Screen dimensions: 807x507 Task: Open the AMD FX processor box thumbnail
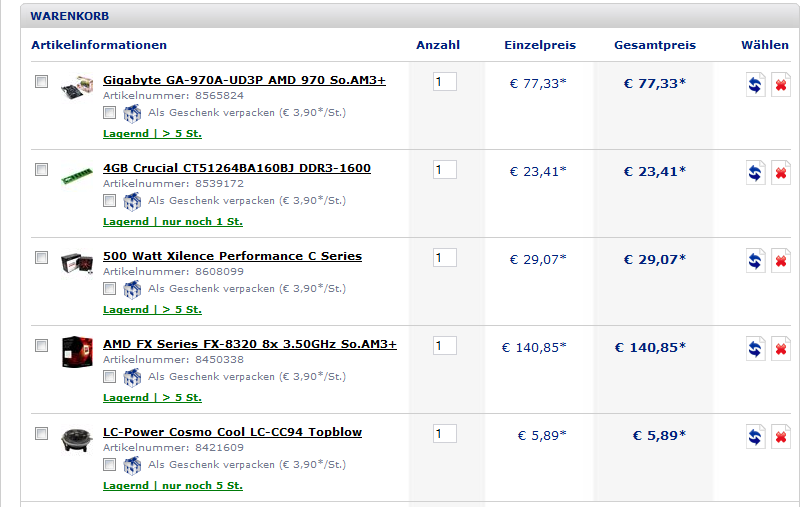(77, 352)
